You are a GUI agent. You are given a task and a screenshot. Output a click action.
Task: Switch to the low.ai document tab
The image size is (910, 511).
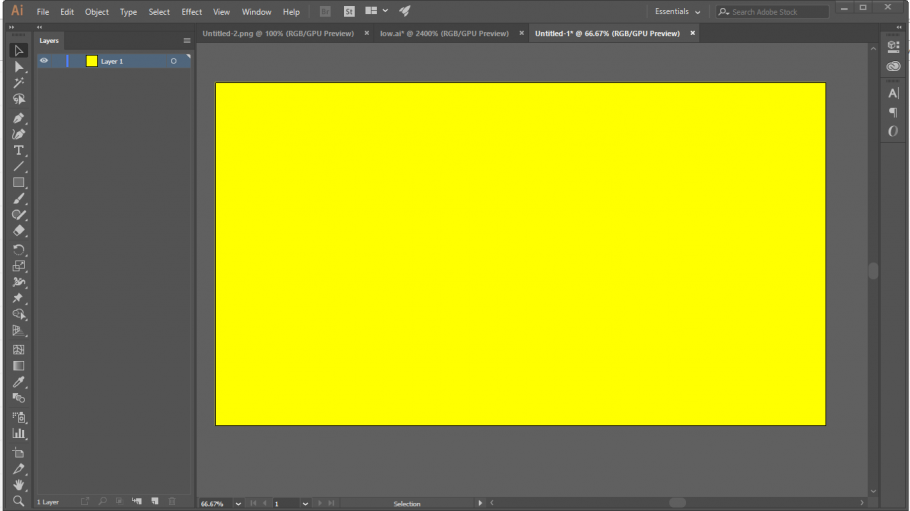coord(445,33)
